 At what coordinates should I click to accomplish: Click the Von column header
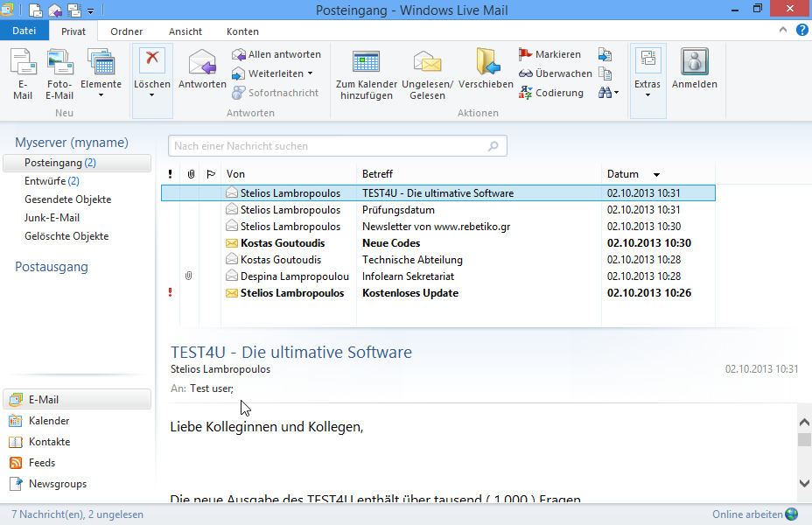point(289,174)
